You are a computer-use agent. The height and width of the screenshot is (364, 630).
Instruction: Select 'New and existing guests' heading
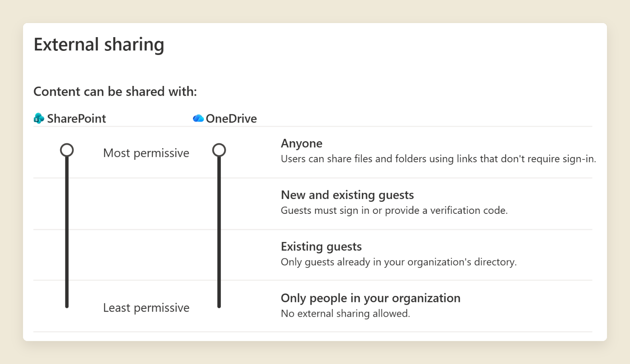click(x=347, y=195)
